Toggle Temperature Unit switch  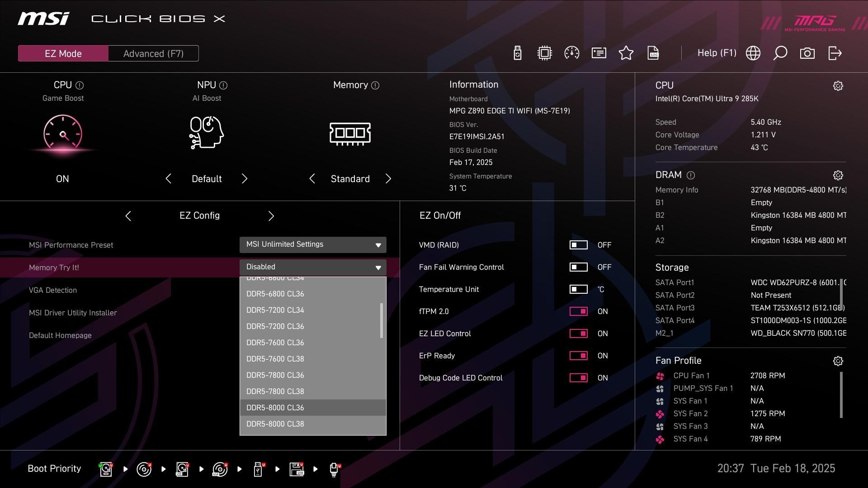point(578,289)
